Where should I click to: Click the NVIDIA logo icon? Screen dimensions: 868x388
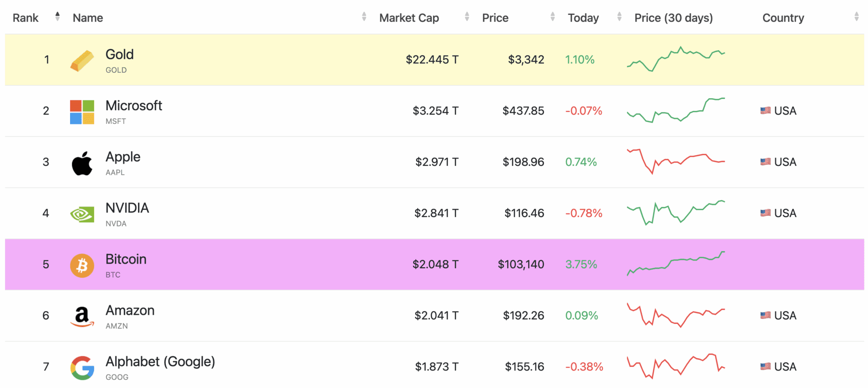click(x=82, y=214)
